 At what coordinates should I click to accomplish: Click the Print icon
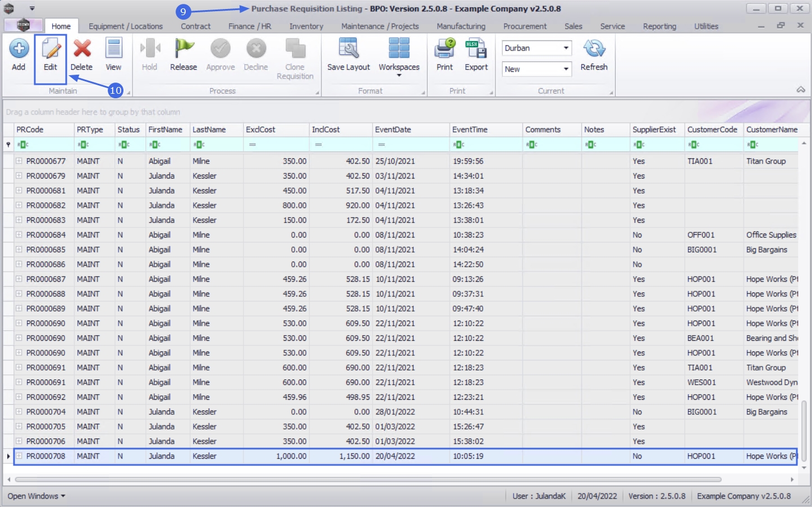[x=444, y=54]
